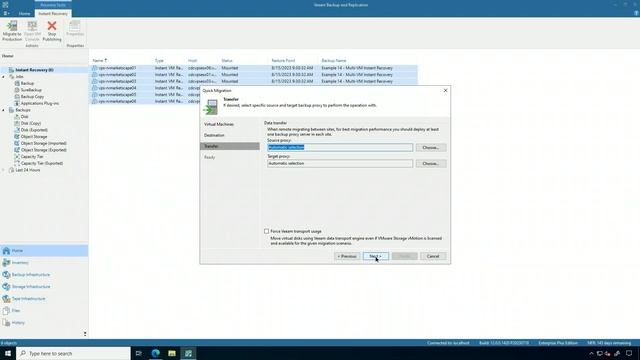Click the Backup Name column header

(x=334, y=60)
